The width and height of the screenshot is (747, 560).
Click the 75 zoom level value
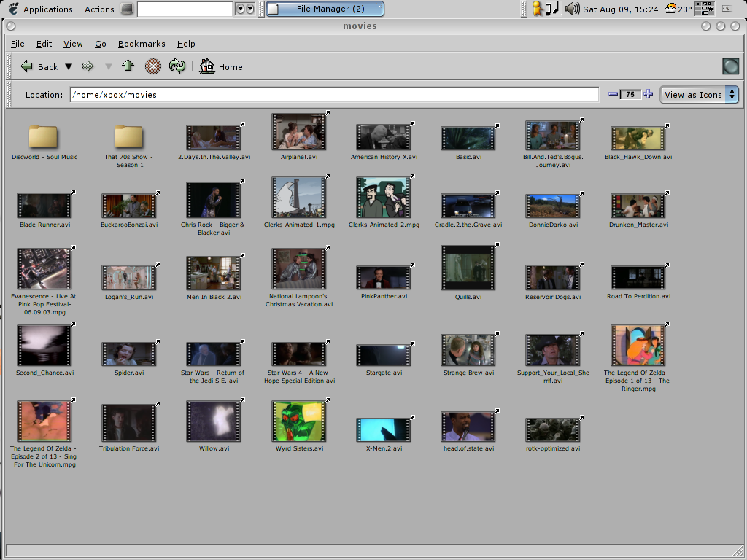[630, 94]
